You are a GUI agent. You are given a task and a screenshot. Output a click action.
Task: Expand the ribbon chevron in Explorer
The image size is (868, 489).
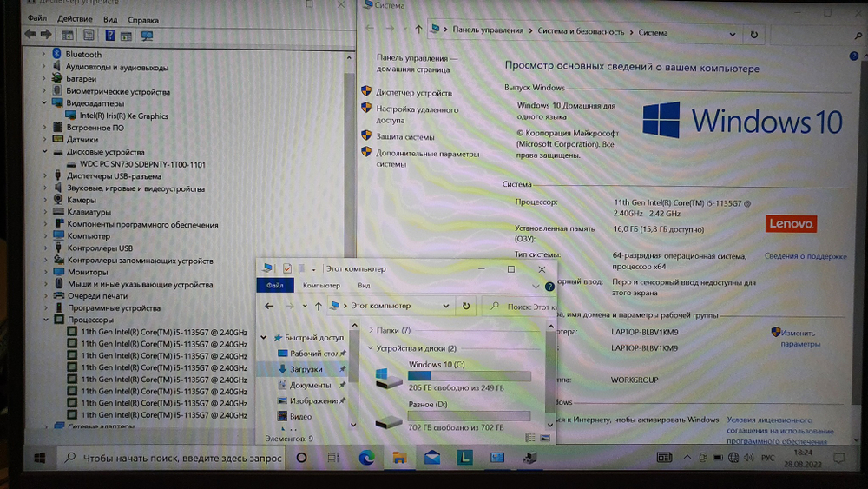[536, 287]
